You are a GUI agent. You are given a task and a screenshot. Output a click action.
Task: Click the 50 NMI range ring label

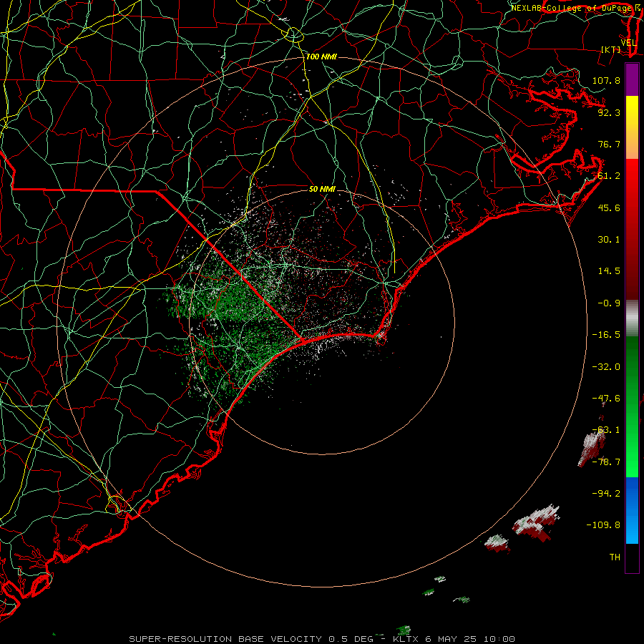tap(322, 189)
